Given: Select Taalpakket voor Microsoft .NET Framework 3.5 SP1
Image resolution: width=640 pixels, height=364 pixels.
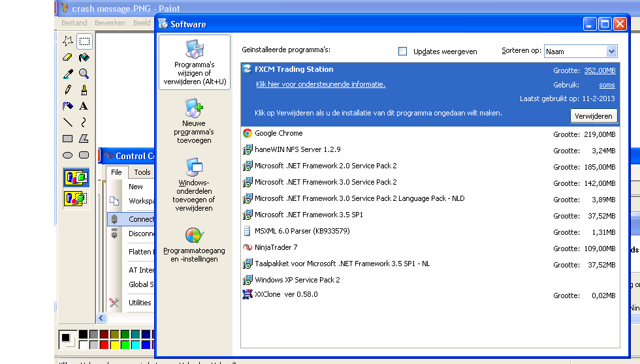Looking at the screenshot, I should [430, 264].
